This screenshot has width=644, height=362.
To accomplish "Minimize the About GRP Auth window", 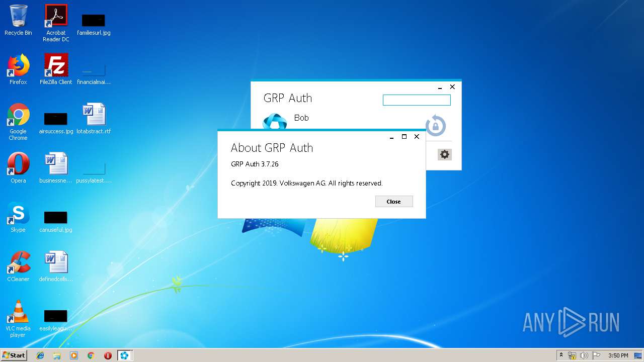I will point(391,137).
